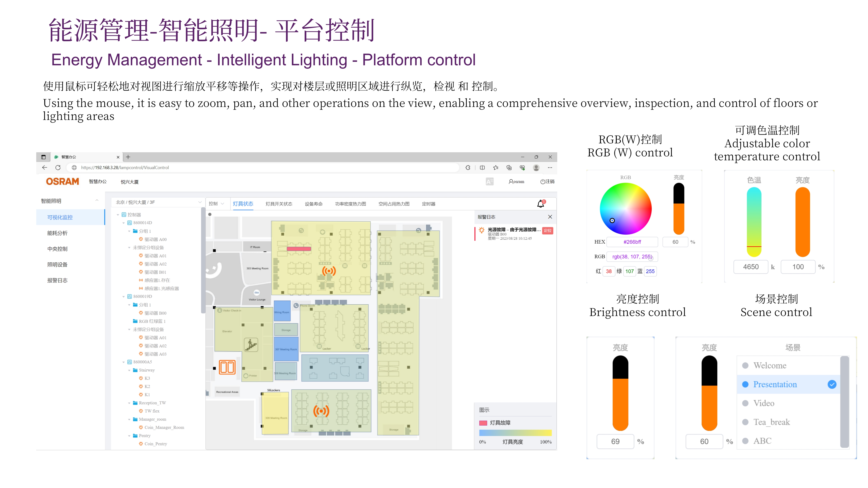Click the browser profile avatar icon
Viewport: 868px width, 488px height.
(x=536, y=167)
